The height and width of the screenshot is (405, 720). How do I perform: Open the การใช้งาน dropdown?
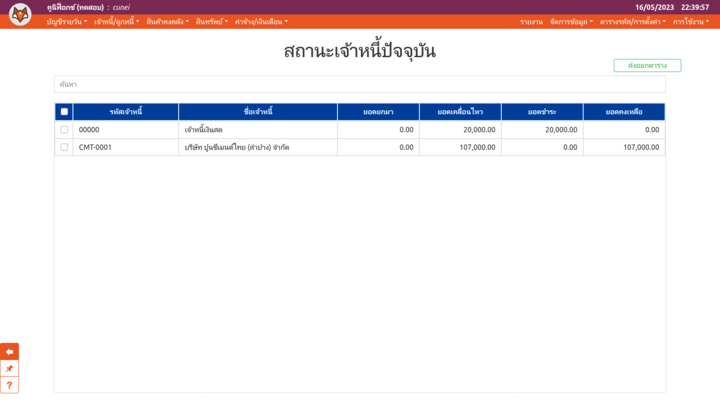691,22
